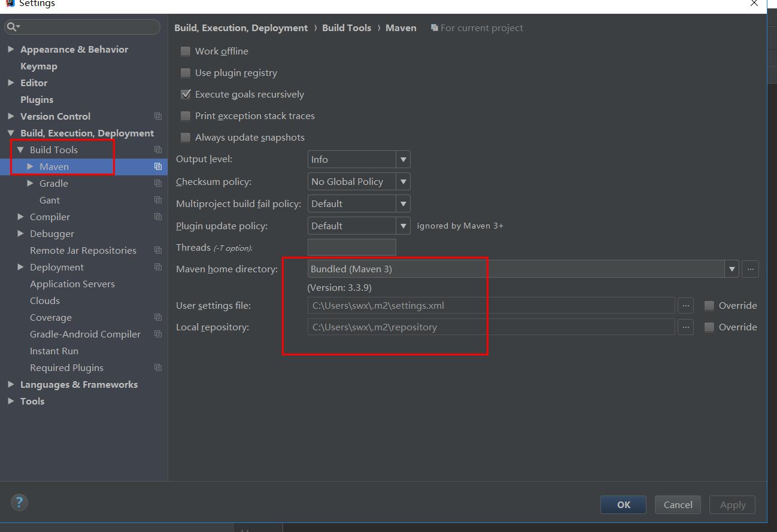The width and height of the screenshot is (777, 532).
Task: Uncheck Execute goals recursively
Action: coord(186,95)
